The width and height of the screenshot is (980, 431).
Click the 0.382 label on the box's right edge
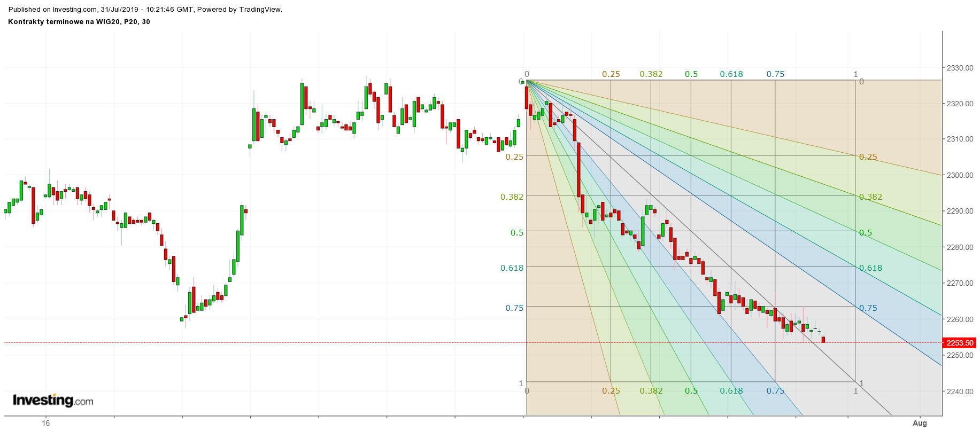[871, 197]
